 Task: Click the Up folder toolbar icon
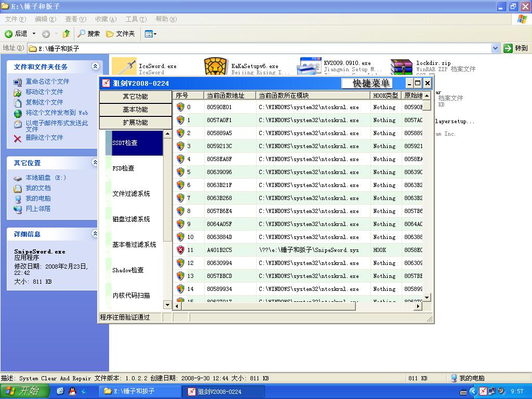coord(66,34)
